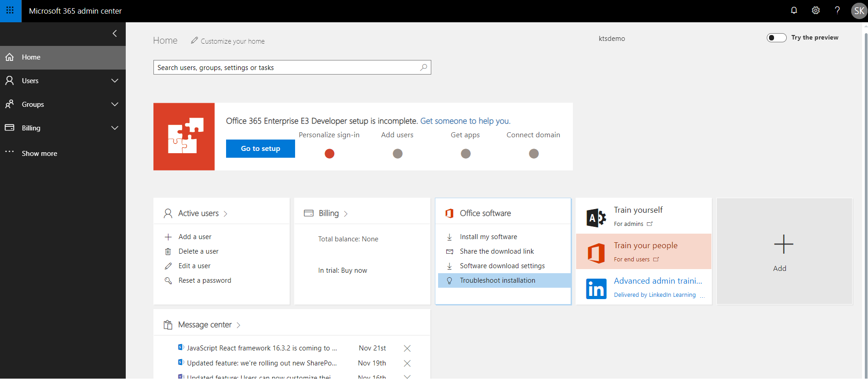Click Customize your home link

[232, 41]
